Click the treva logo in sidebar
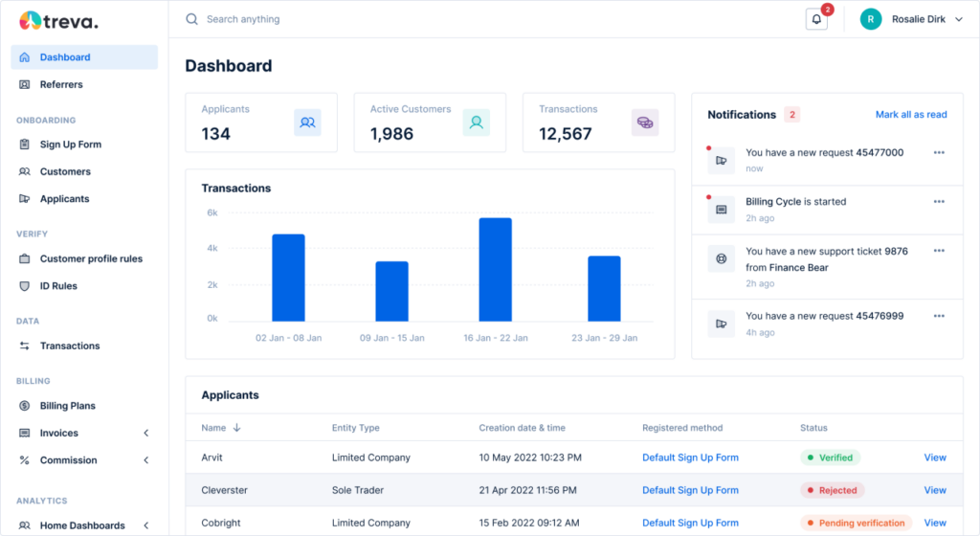The image size is (980, 536). (x=59, y=20)
